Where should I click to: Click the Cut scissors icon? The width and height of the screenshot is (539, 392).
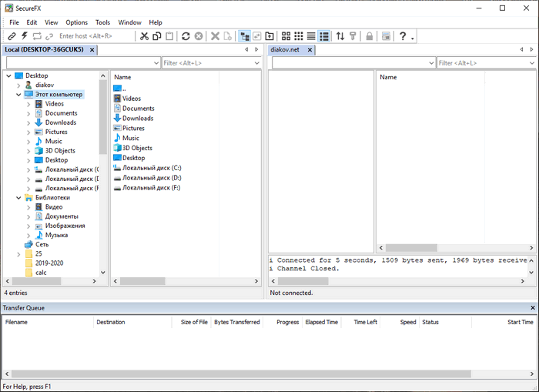pos(144,36)
